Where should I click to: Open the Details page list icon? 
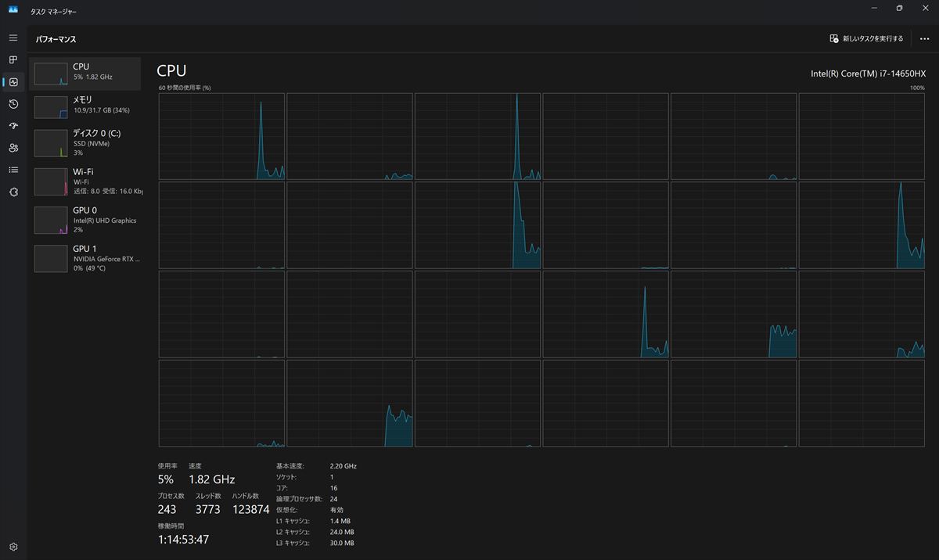tap(13, 170)
